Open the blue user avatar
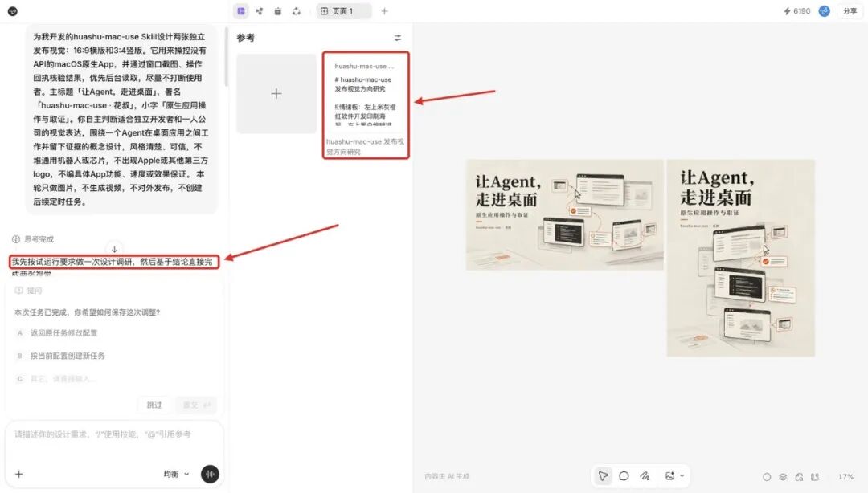 825,11
